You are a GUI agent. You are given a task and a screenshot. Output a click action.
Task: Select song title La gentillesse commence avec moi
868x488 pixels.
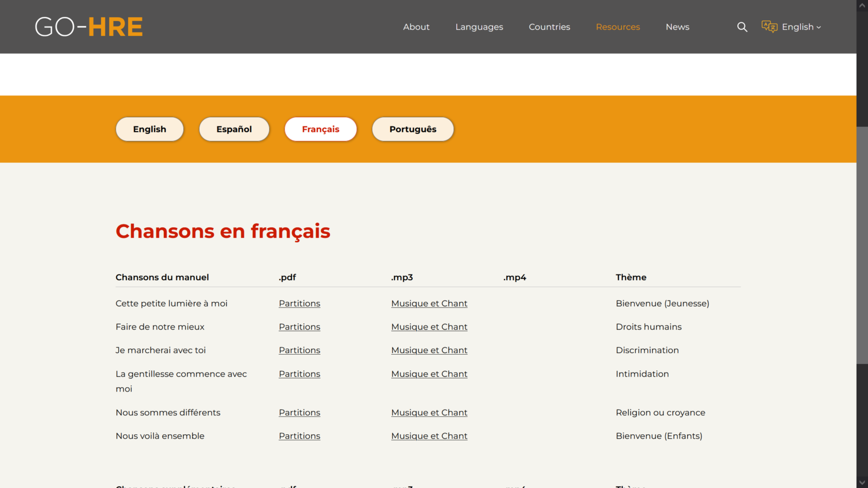181,381
